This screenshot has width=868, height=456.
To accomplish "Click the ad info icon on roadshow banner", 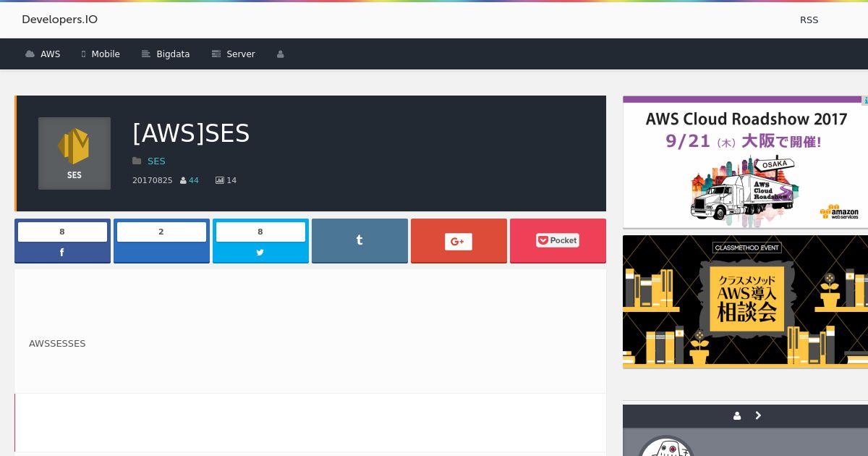I will (x=864, y=101).
